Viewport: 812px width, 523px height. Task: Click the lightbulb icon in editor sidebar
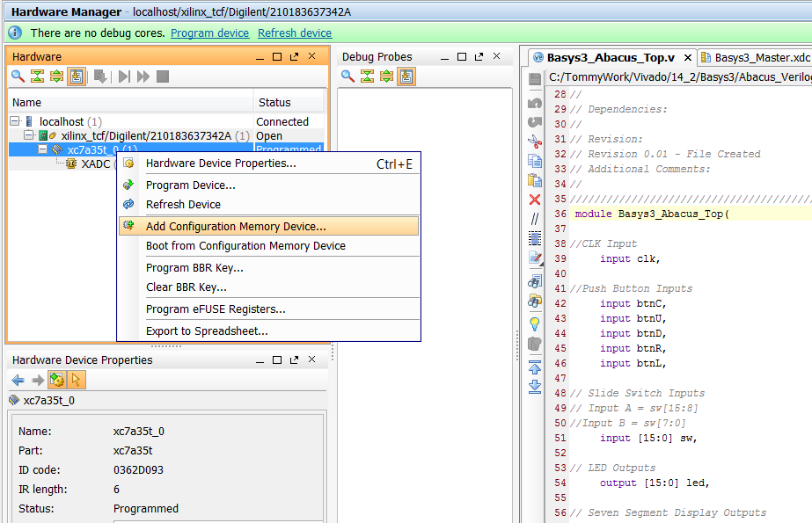535,323
